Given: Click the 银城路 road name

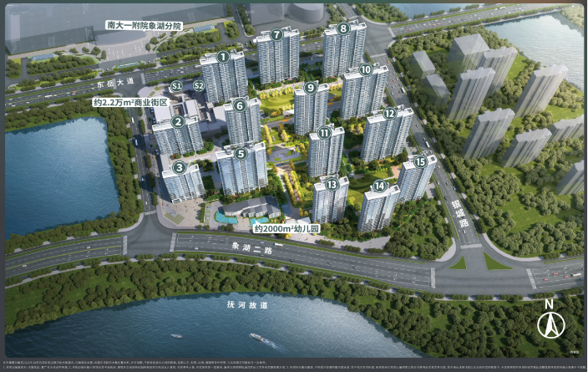Looking at the screenshot, I should point(459,214).
